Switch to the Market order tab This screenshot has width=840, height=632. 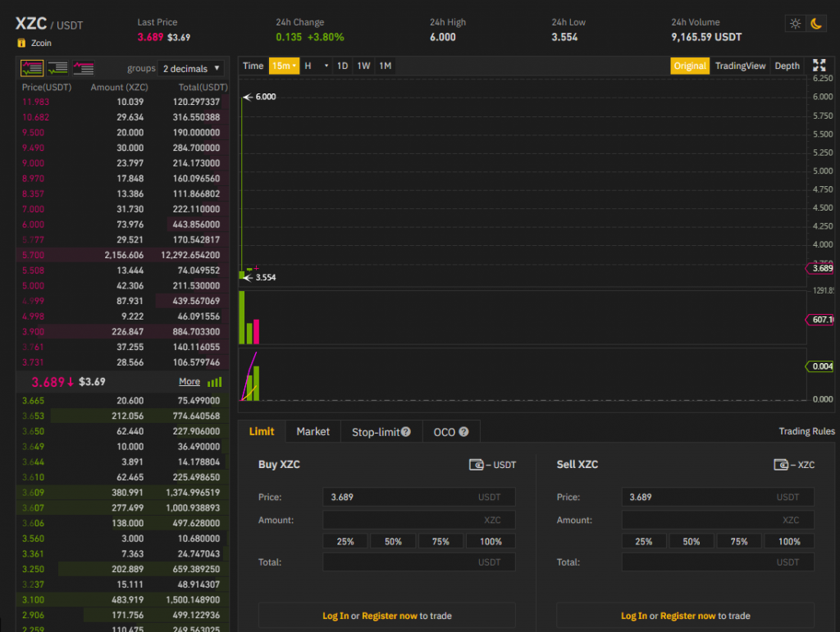click(313, 431)
